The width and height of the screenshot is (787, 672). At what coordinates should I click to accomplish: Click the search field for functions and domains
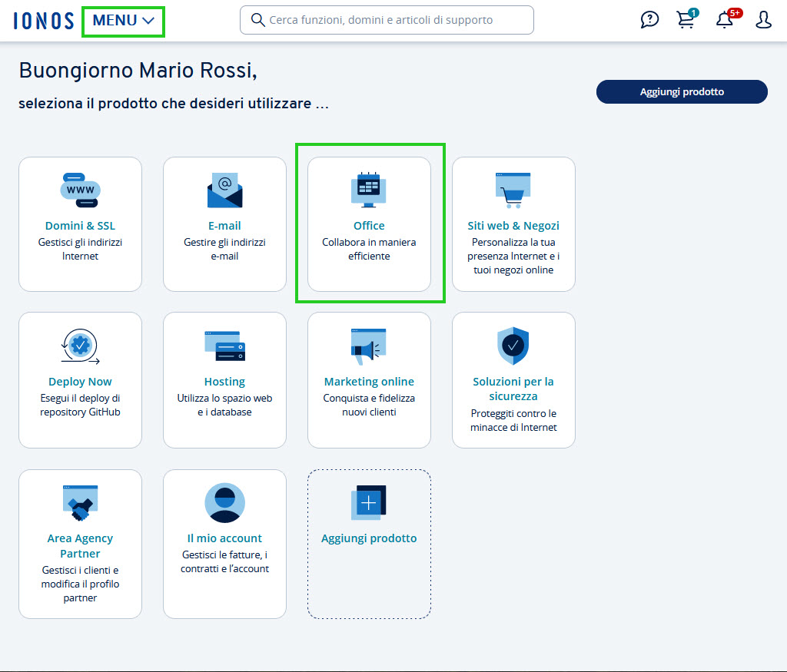click(x=387, y=20)
